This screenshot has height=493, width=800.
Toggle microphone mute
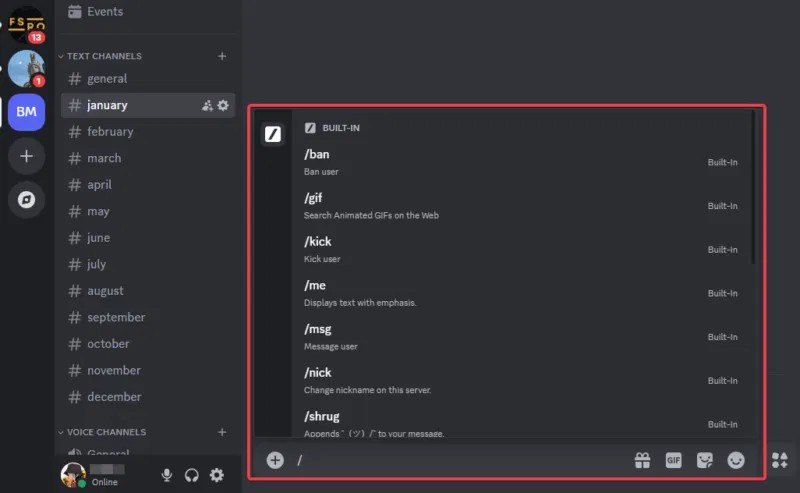pos(167,475)
